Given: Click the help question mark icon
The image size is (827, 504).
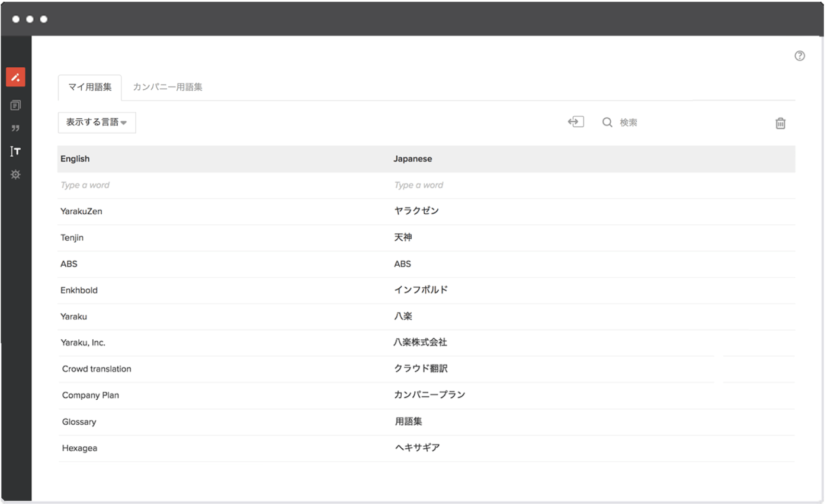Looking at the screenshot, I should [x=800, y=56].
